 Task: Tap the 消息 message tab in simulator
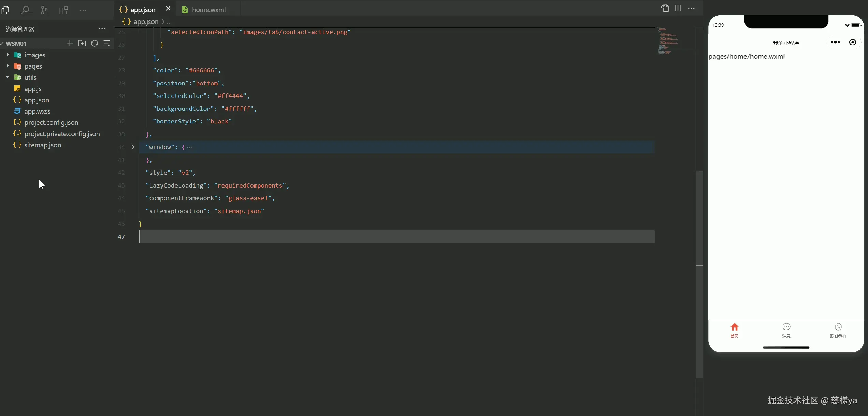point(786,330)
